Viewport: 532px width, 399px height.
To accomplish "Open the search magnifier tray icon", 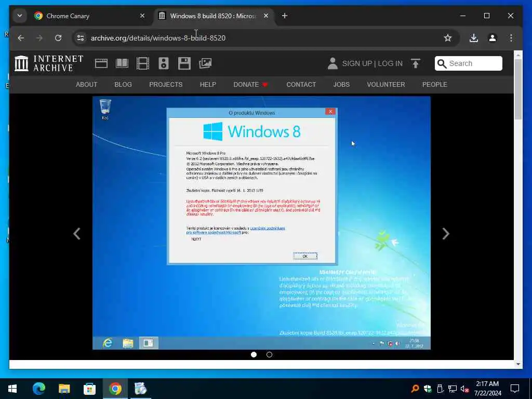I will tap(415, 389).
